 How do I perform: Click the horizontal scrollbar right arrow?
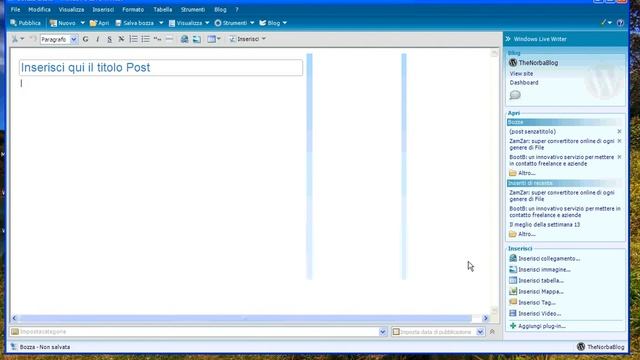486,318
